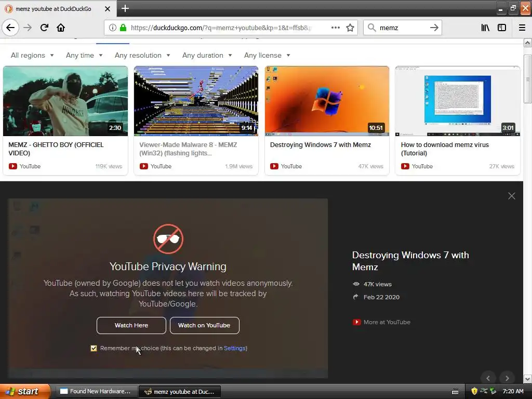
Task: Click the keyboard icon in the taskbar
Action: click(x=455, y=392)
